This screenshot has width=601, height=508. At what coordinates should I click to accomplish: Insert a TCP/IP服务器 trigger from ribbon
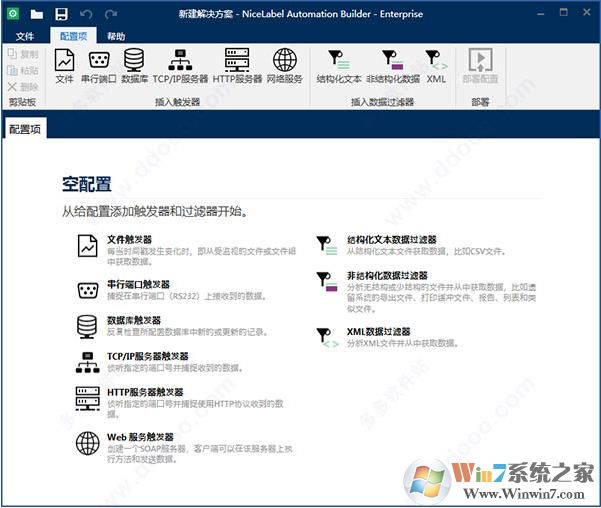[x=180, y=66]
